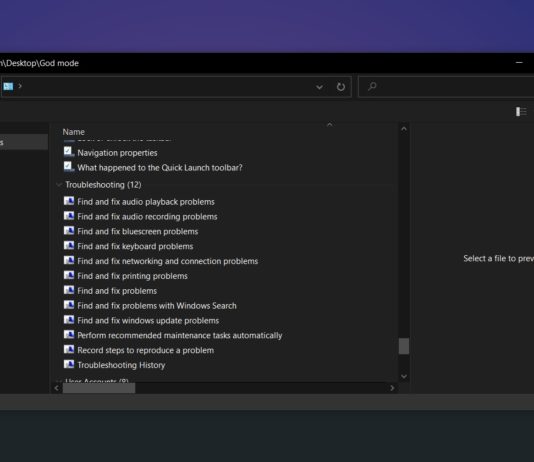
Task: Minimize the God mode window
Action: [x=519, y=63]
